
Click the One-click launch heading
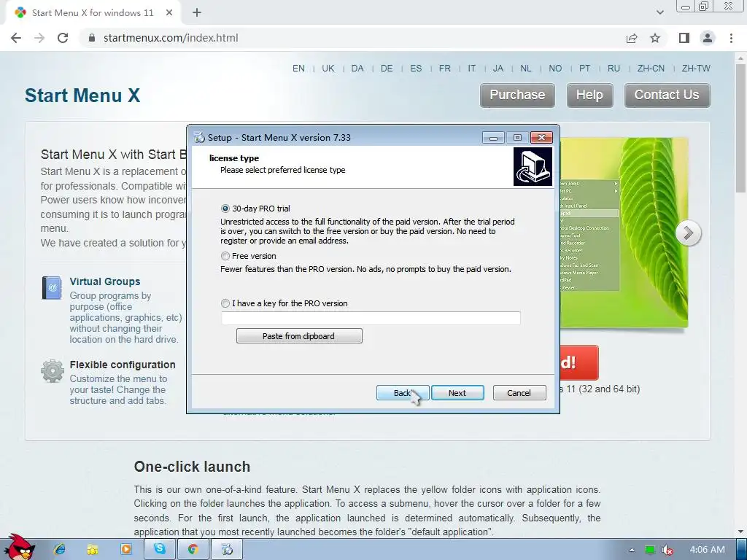pos(192,467)
